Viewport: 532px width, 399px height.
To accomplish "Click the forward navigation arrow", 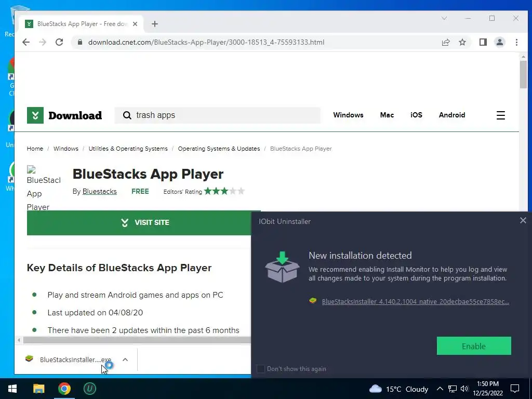I will click(43, 42).
